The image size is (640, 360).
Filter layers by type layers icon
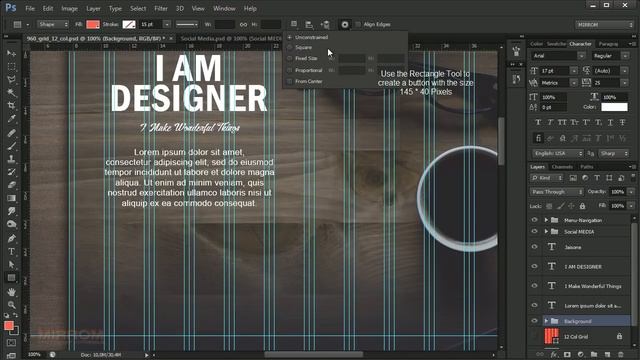tap(597, 178)
